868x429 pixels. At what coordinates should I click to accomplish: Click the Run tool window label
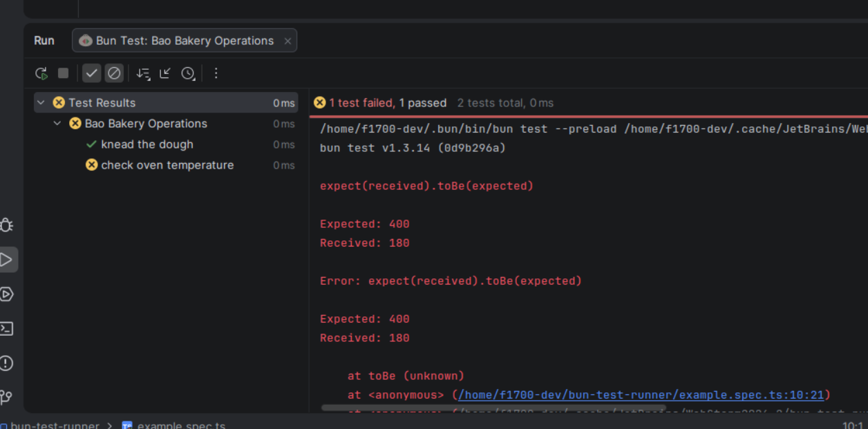click(44, 41)
